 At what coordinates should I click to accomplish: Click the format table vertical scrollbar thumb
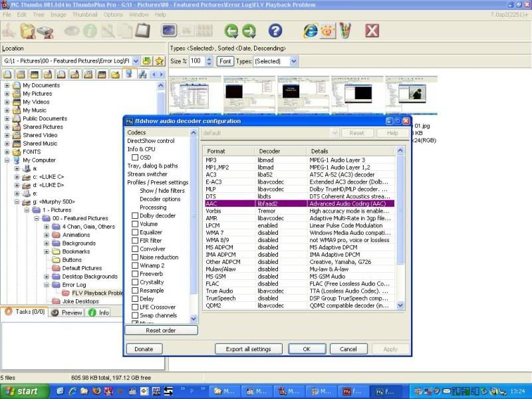(400, 209)
